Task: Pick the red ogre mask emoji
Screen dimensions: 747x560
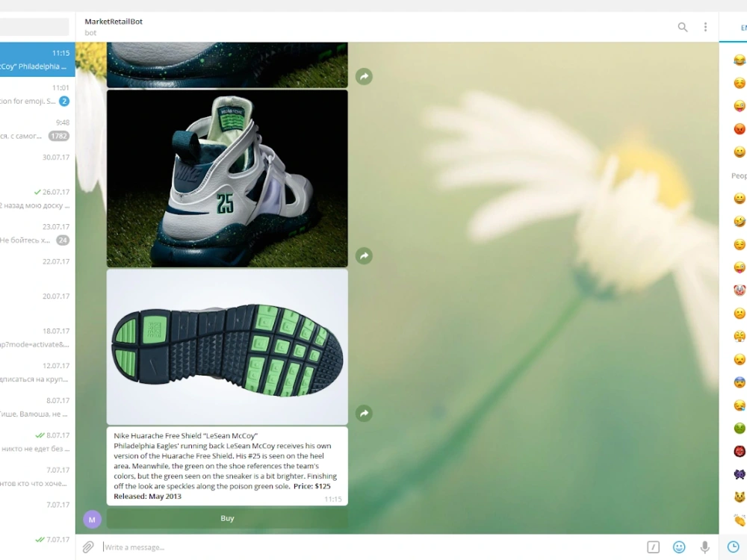Action: (x=740, y=451)
